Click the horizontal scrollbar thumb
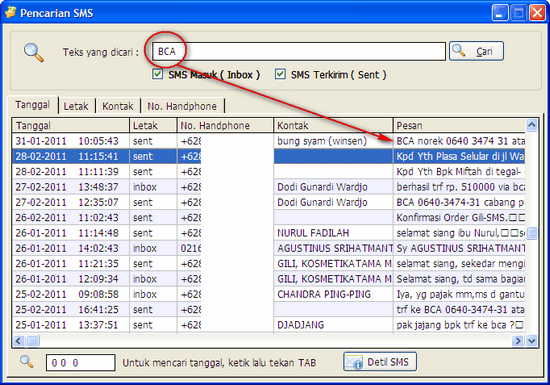This screenshot has width=550, height=385. 33,340
